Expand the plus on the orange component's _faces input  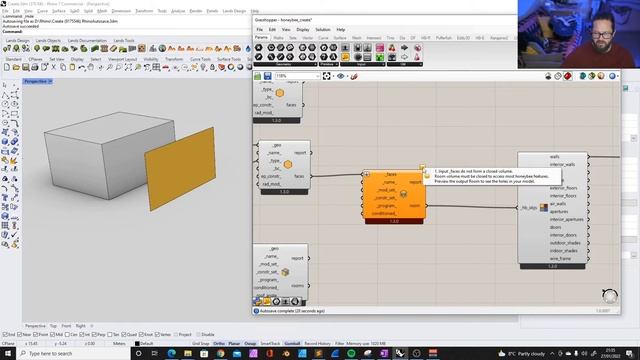point(367,174)
